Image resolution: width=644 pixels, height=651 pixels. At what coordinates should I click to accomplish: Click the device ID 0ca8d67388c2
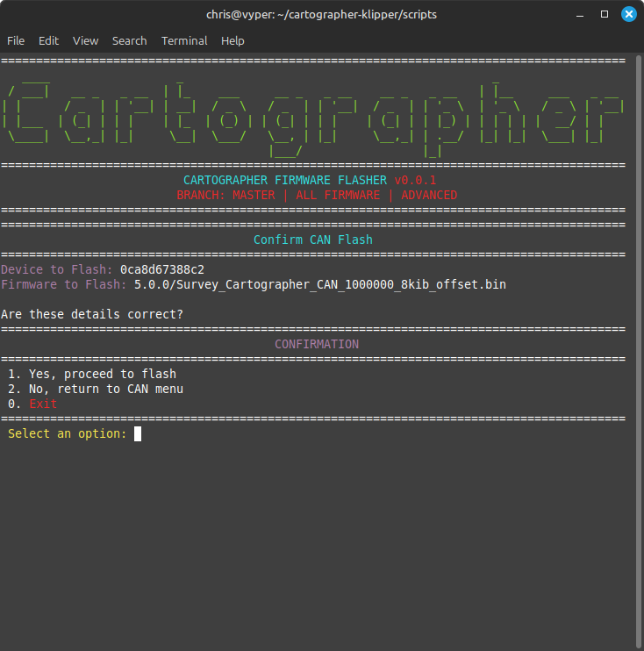point(162,269)
